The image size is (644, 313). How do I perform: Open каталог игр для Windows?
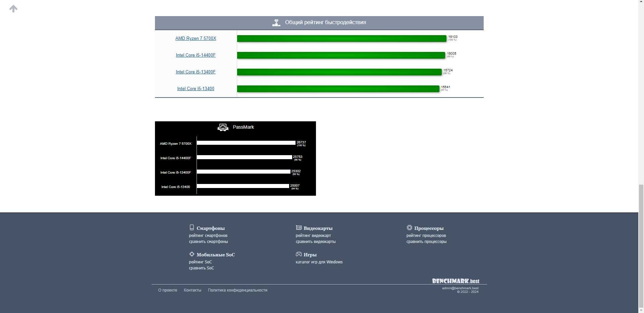[319, 262]
